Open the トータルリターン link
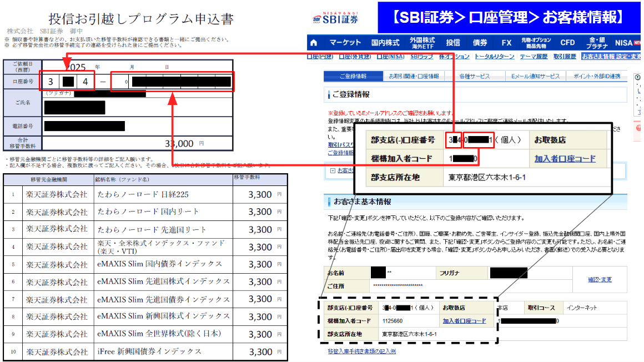The width and height of the screenshot is (644, 362). pyautogui.click(x=495, y=57)
